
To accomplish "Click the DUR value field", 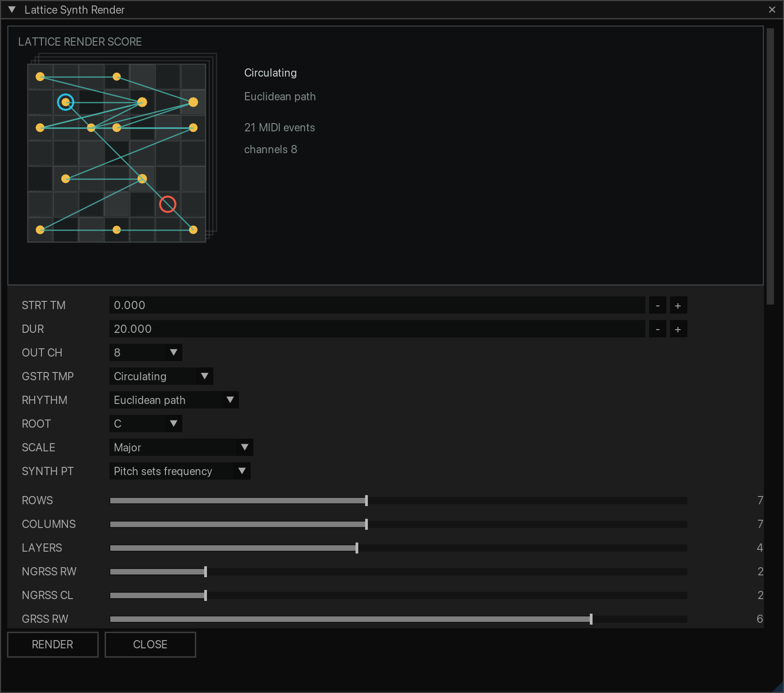I will point(377,329).
